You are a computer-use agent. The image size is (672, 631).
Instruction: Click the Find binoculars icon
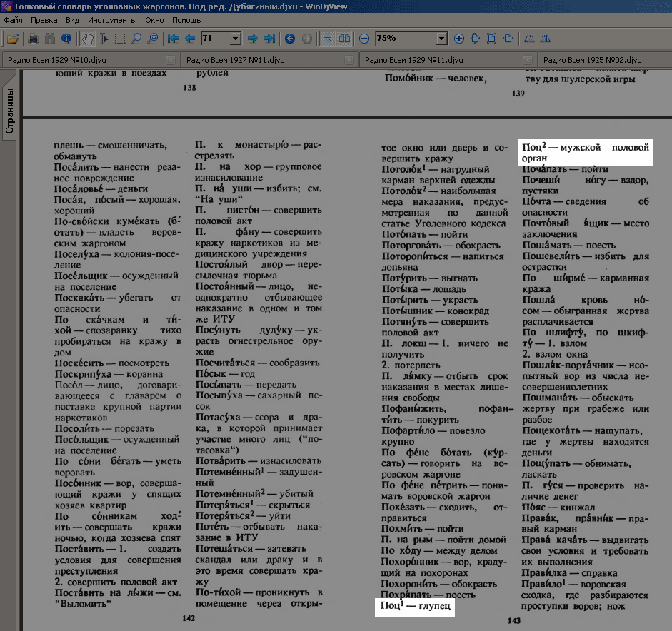(50, 39)
